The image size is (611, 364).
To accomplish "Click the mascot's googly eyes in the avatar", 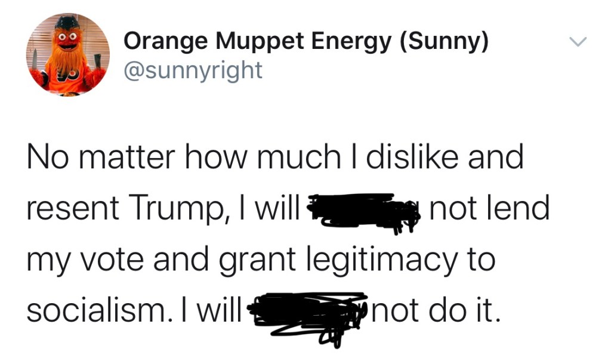I will (67, 37).
